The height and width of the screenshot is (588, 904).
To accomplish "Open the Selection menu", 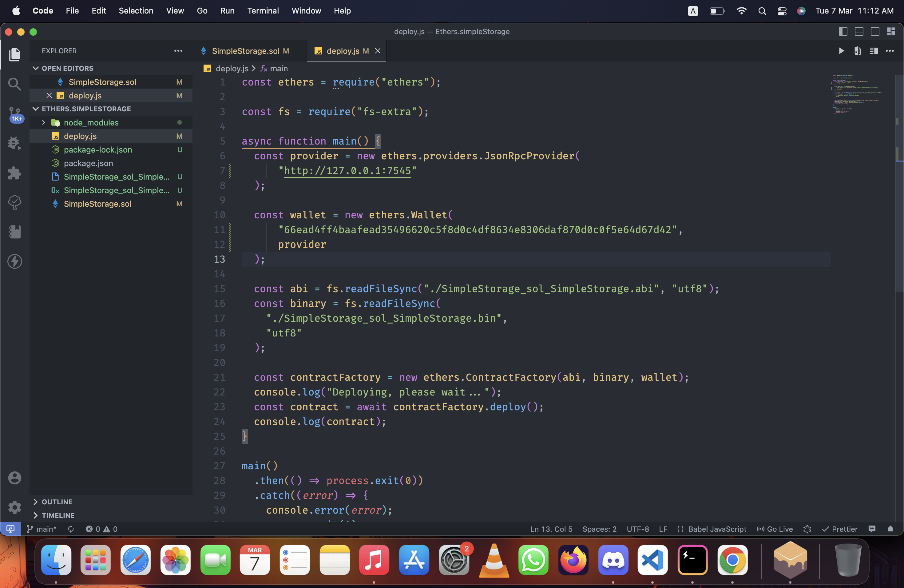I will (x=136, y=11).
